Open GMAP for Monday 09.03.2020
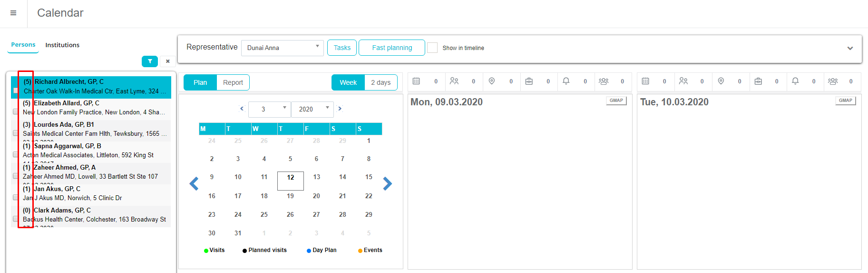The image size is (868, 273). tap(616, 101)
